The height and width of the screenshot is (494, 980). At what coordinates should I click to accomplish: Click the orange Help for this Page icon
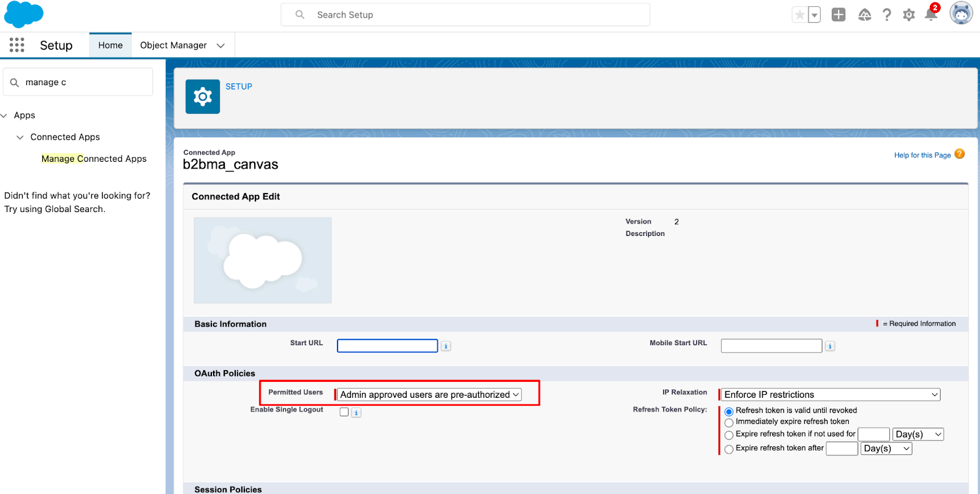[x=960, y=154]
